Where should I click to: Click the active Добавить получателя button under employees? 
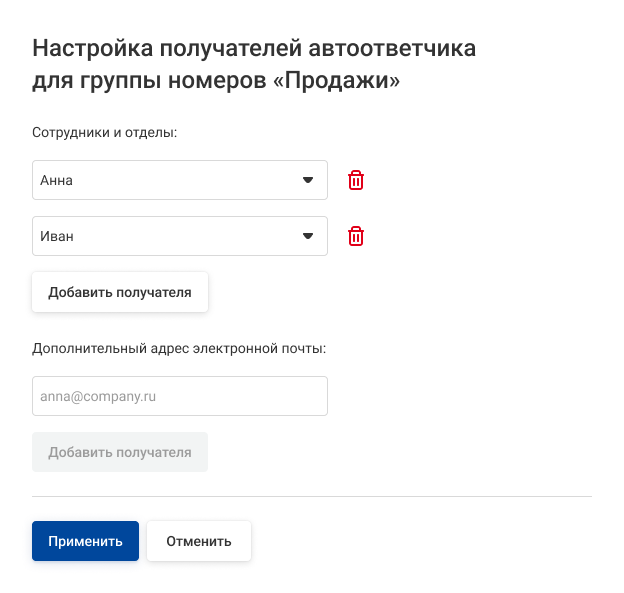[x=120, y=292]
